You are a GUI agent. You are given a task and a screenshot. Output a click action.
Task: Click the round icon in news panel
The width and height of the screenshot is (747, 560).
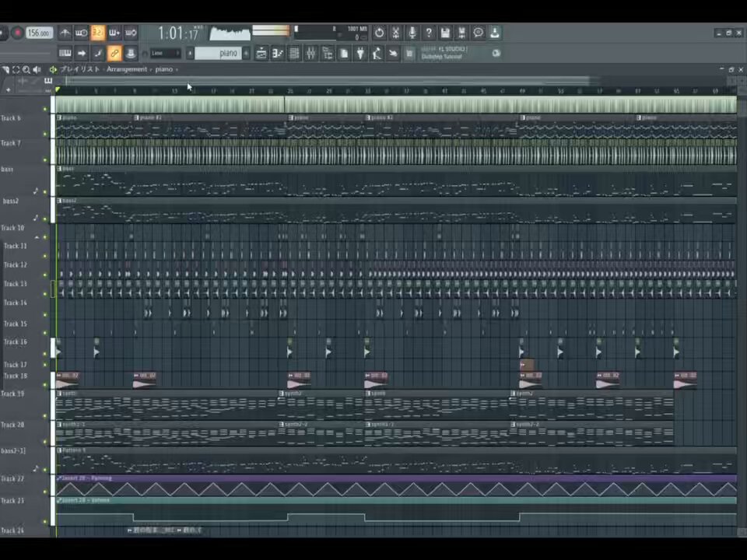(496, 54)
